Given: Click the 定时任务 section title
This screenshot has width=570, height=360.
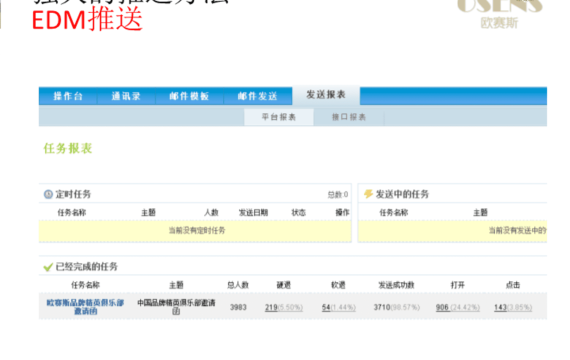Looking at the screenshot, I should coord(73,194).
